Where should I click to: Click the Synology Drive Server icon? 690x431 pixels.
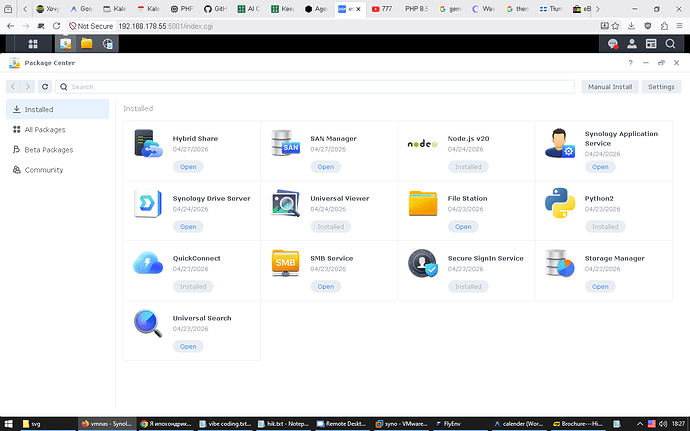click(148, 203)
